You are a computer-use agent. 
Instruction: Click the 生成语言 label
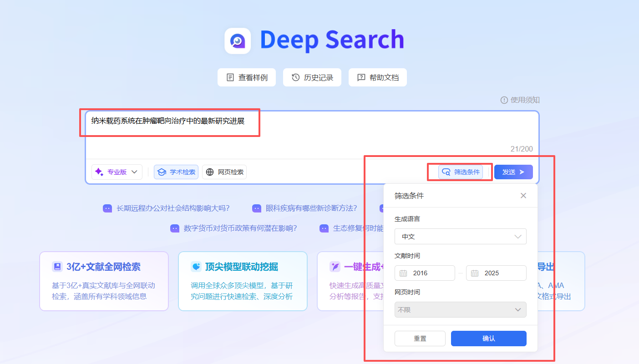point(407,219)
